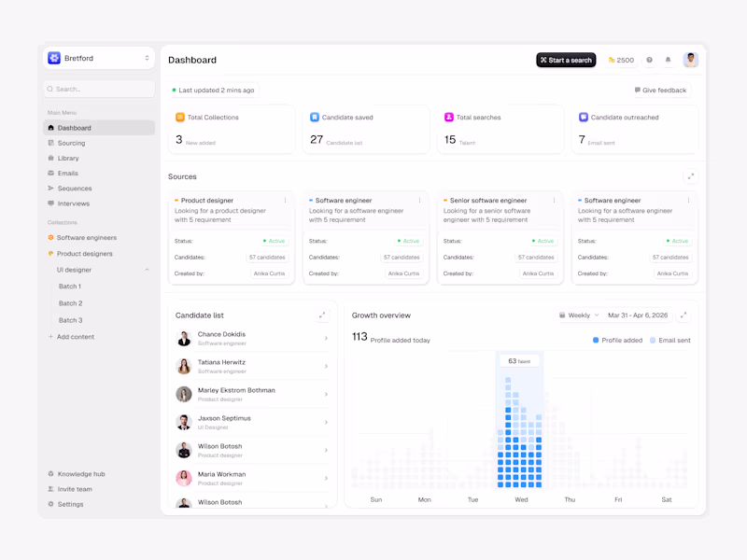The image size is (747, 560).
Task: Open Jaxson Septimus row arrow
Action: click(326, 423)
